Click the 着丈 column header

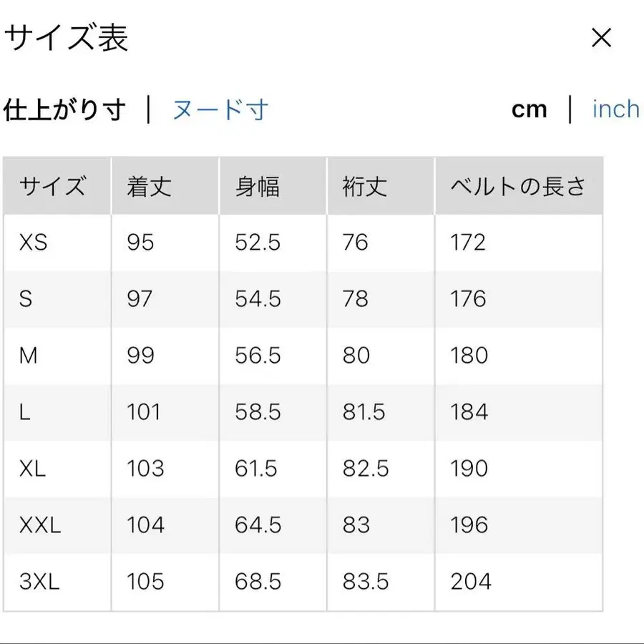[147, 186]
